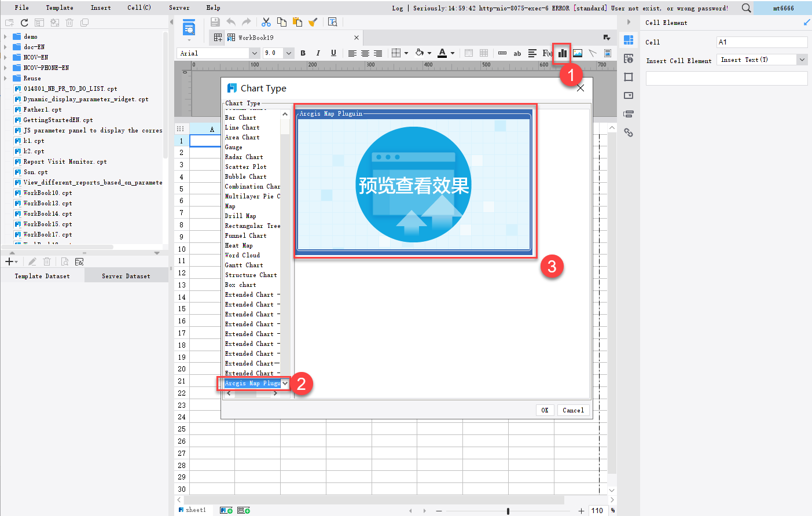The height and width of the screenshot is (516, 812).
Task: Switch to the Server Dataset tab
Action: [126, 276]
